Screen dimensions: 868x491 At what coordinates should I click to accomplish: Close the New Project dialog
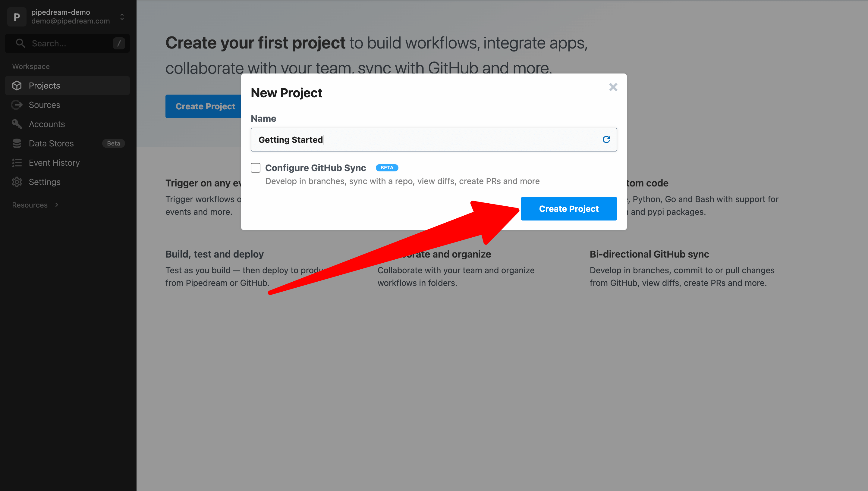pos(613,87)
